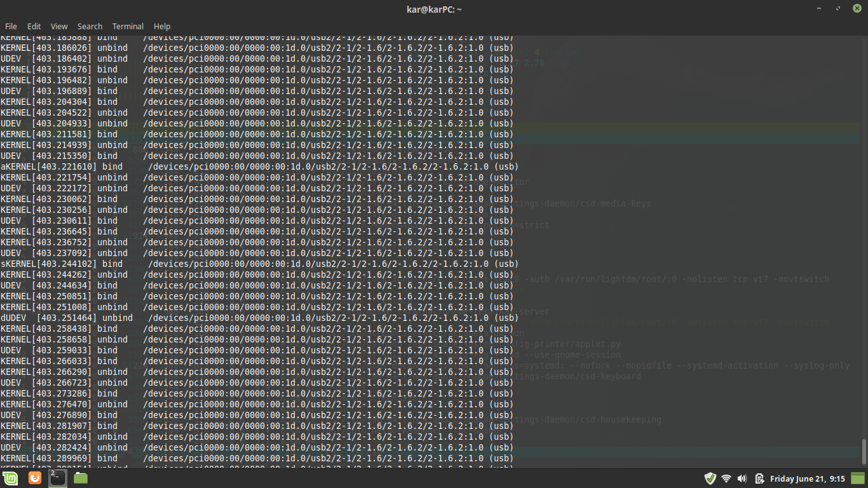Screen dimensions: 868x488
Task: Click the UDEV [403.266723] unbind line
Action: pos(257,383)
